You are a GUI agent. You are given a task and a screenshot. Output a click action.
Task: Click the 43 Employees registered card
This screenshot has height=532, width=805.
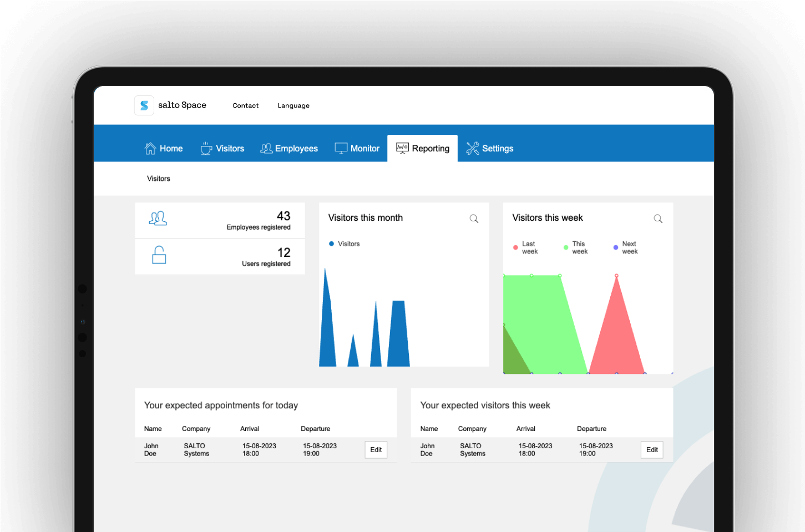[x=220, y=220]
